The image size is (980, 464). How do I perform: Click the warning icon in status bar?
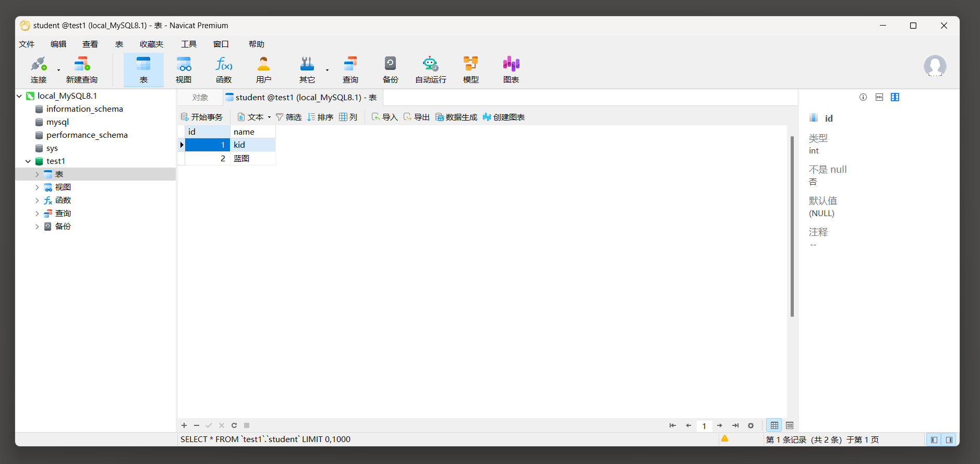click(725, 439)
